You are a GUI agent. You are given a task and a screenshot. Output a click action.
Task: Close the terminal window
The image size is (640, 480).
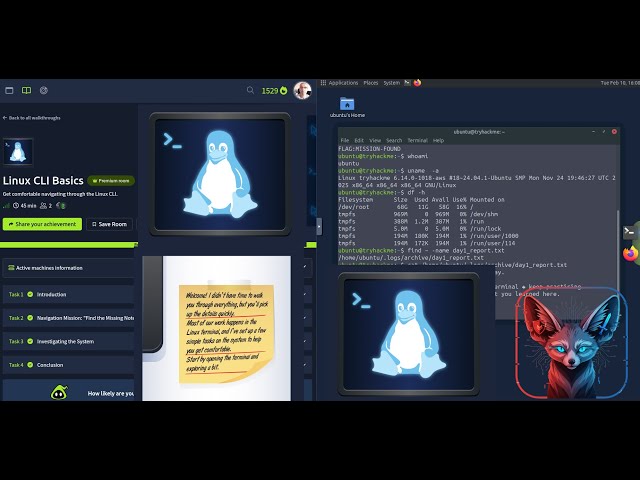click(614, 132)
